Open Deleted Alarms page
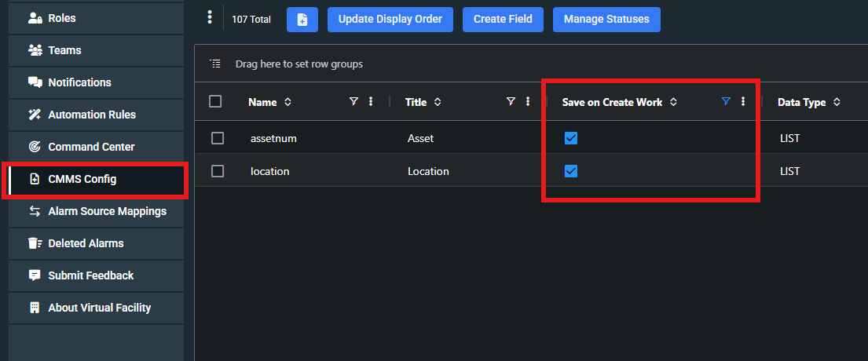Image resolution: width=868 pixels, height=361 pixels. [96, 243]
